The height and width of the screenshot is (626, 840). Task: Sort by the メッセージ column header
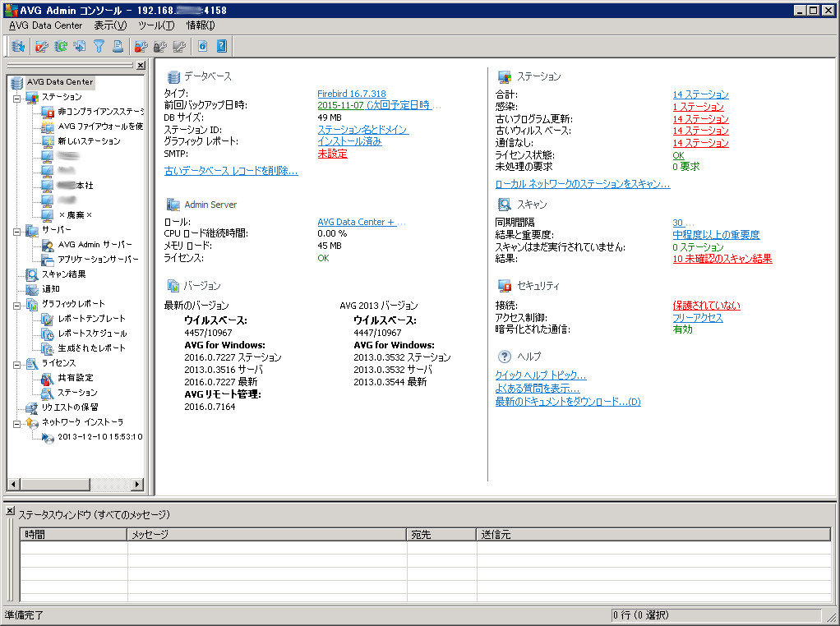[x=267, y=535]
